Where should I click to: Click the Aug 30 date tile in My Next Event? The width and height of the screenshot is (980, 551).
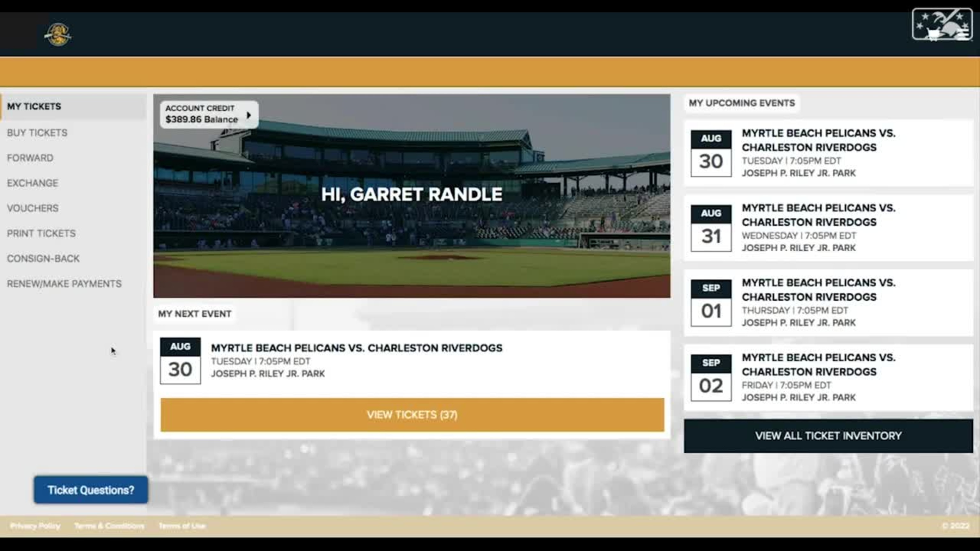[180, 361]
